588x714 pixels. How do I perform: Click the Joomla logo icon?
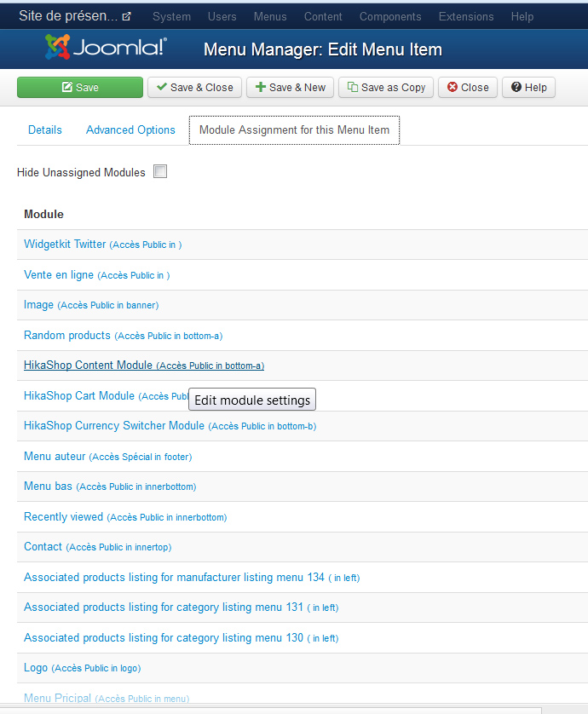(x=58, y=47)
